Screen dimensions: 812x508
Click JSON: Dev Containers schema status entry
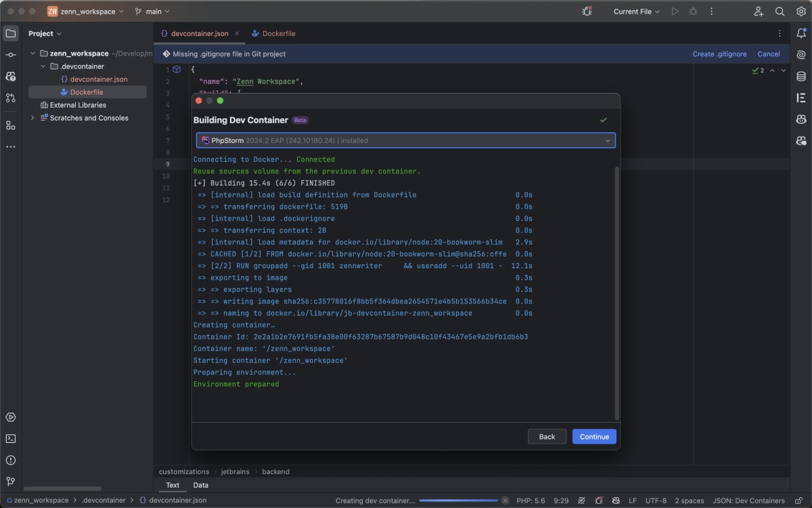click(749, 501)
